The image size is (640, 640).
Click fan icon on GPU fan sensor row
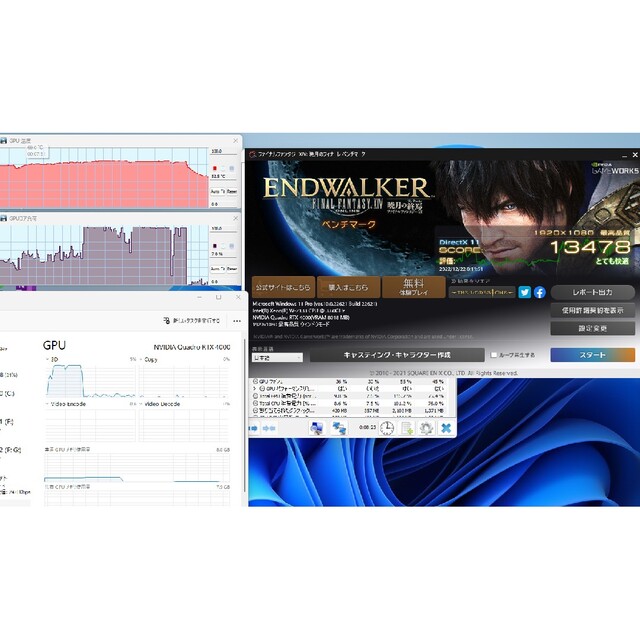pos(256,381)
